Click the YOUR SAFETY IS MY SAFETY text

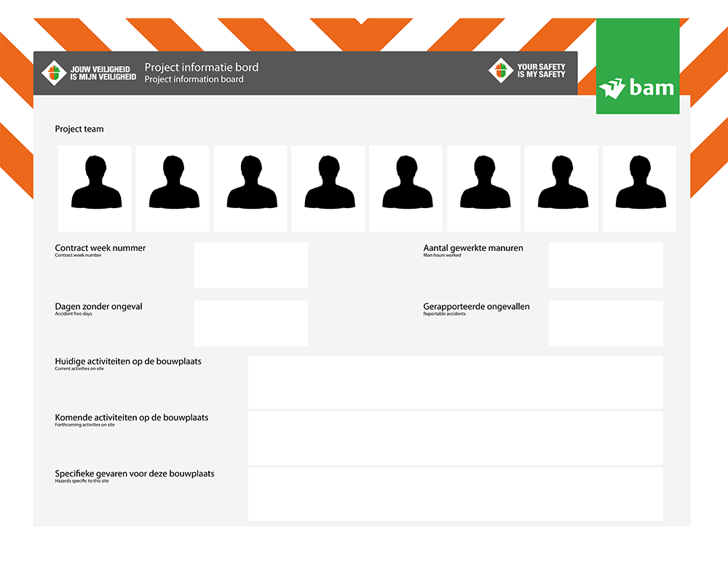click(541, 71)
